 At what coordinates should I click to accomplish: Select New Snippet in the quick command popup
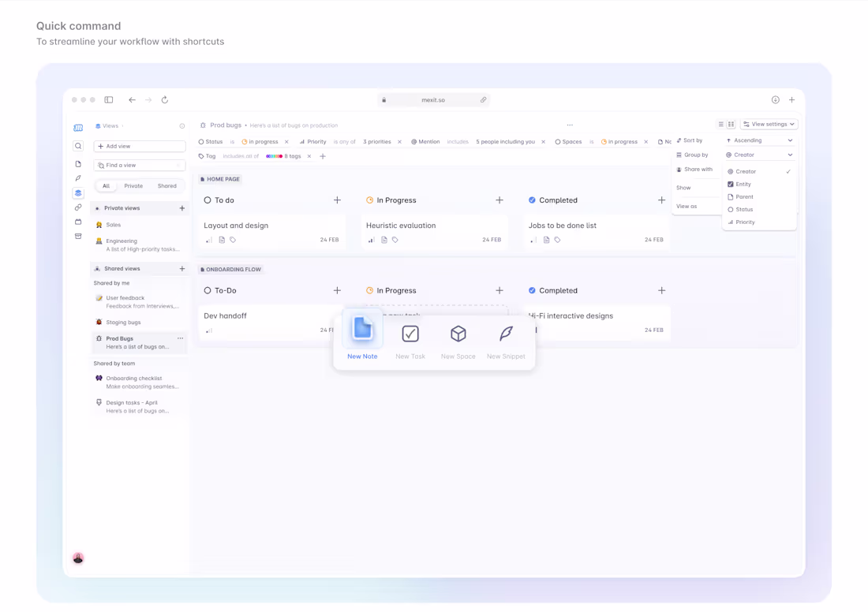pos(505,333)
